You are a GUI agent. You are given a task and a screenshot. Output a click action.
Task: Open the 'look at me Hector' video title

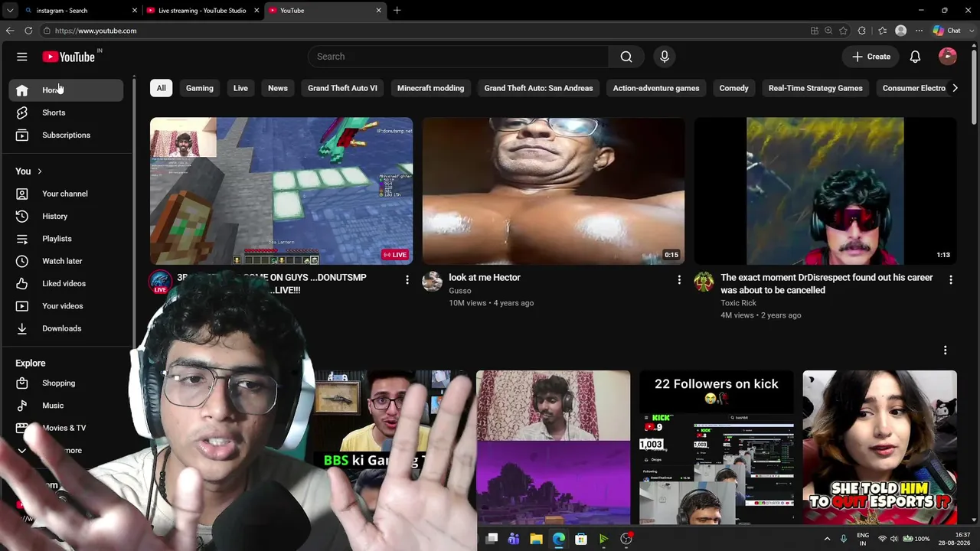point(485,278)
